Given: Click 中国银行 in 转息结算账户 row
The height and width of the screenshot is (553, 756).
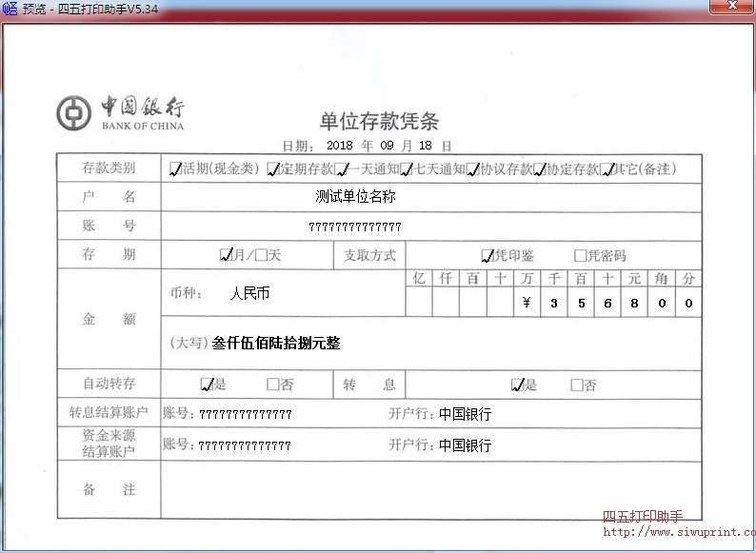Looking at the screenshot, I should pyautogui.click(x=466, y=414).
